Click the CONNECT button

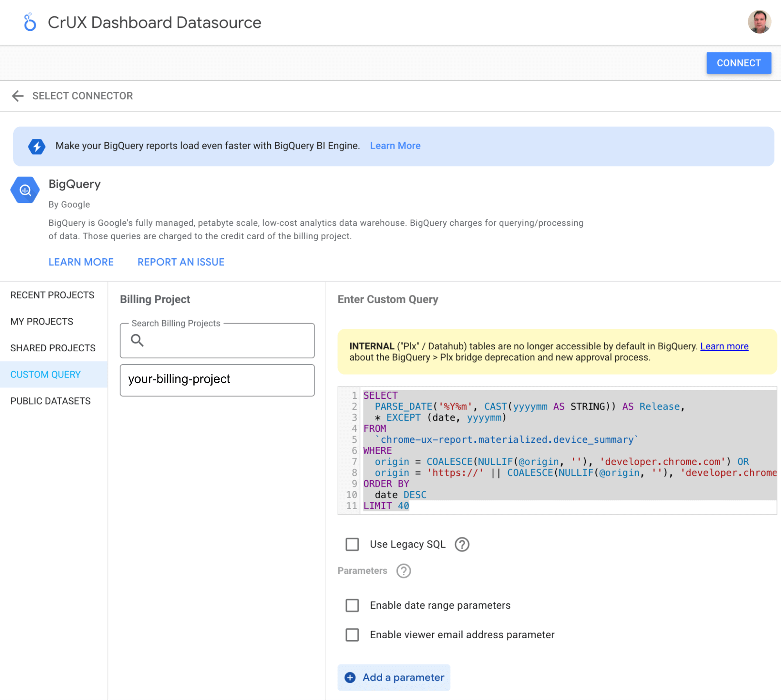738,63
